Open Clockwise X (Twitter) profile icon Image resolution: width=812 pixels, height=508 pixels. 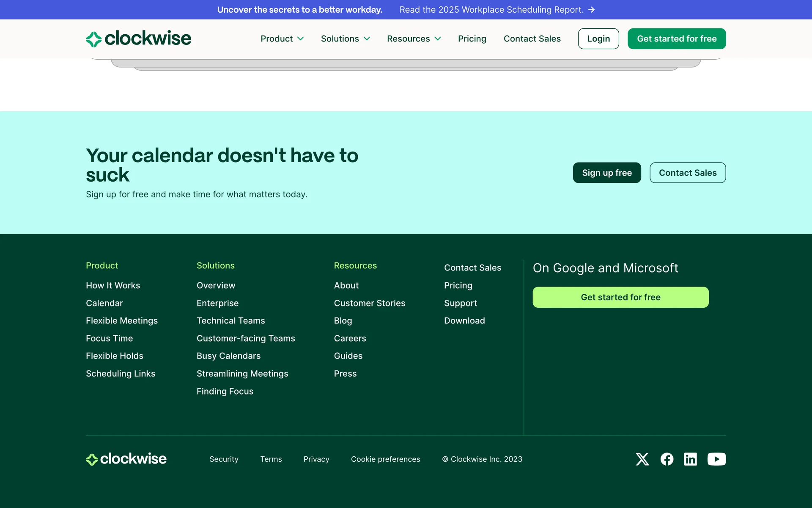click(x=642, y=459)
